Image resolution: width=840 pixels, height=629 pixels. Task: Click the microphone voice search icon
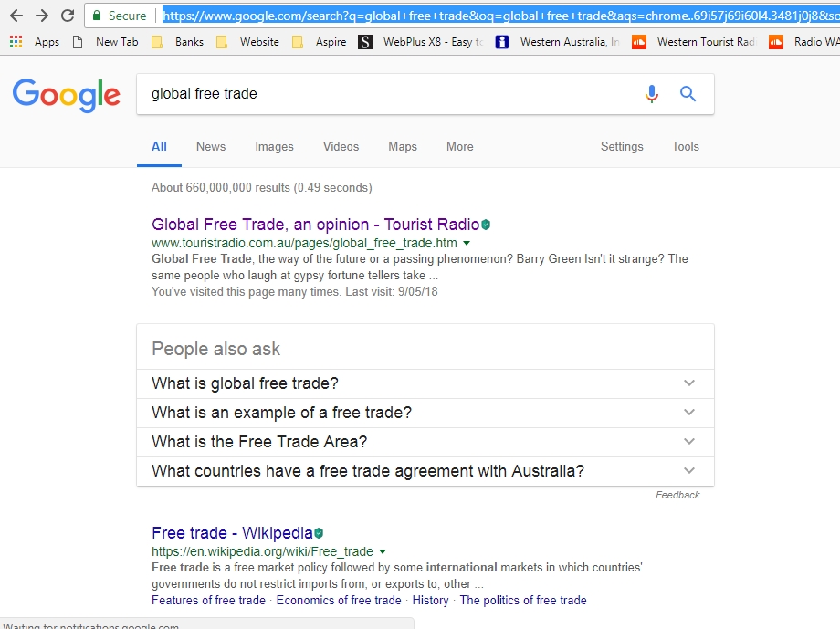[651, 94]
